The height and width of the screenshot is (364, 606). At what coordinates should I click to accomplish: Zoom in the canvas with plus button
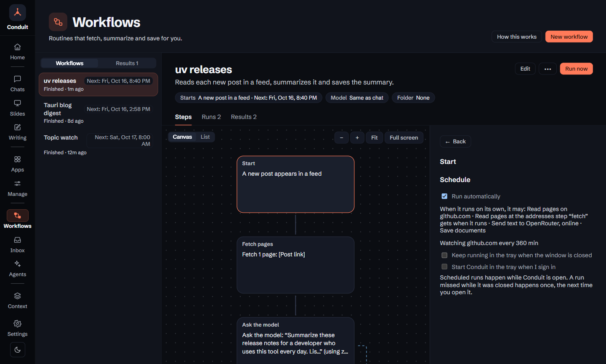(357, 137)
